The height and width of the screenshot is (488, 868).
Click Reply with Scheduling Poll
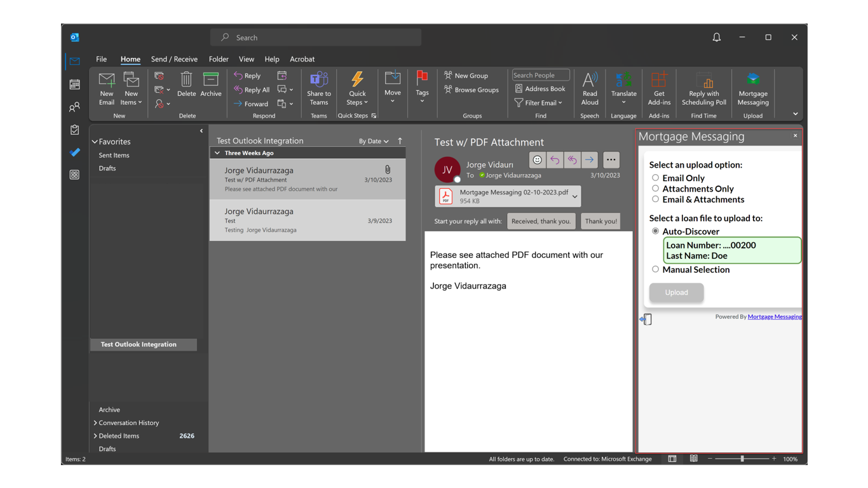click(704, 88)
